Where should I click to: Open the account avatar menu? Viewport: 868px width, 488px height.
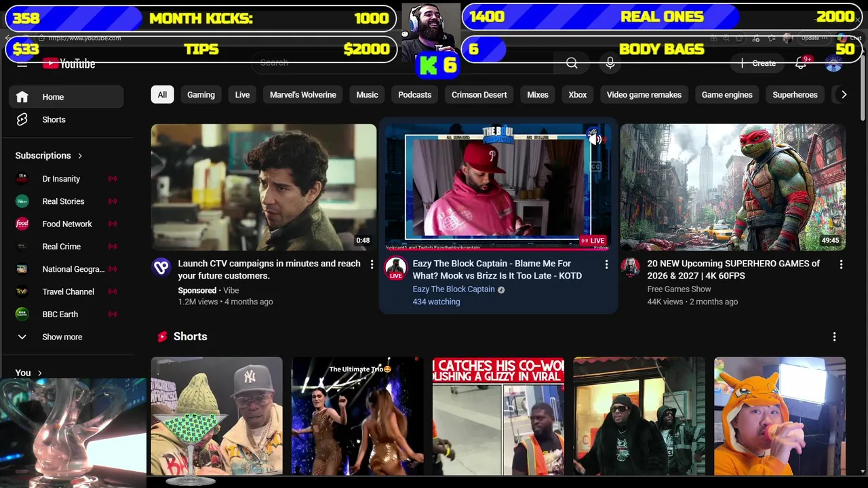click(x=833, y=64)
